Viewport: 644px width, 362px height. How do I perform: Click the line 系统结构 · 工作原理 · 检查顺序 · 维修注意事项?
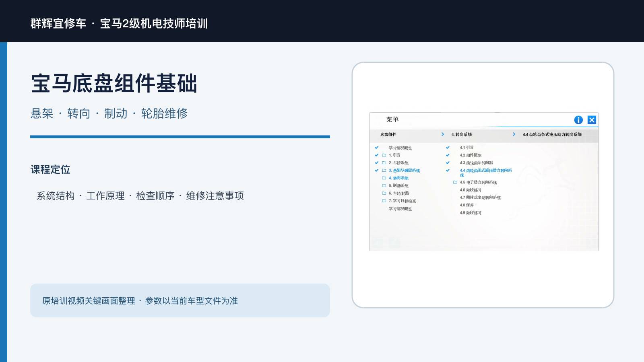[140, 196]
